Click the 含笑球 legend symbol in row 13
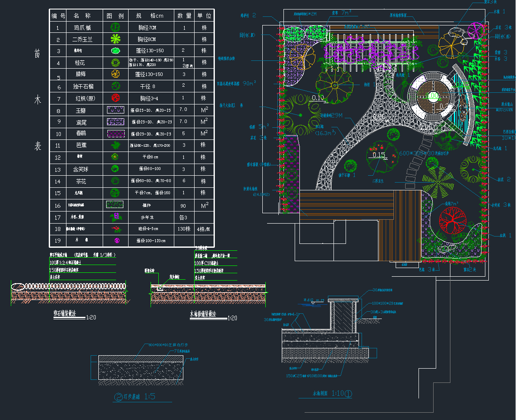 tap(115, 169)
